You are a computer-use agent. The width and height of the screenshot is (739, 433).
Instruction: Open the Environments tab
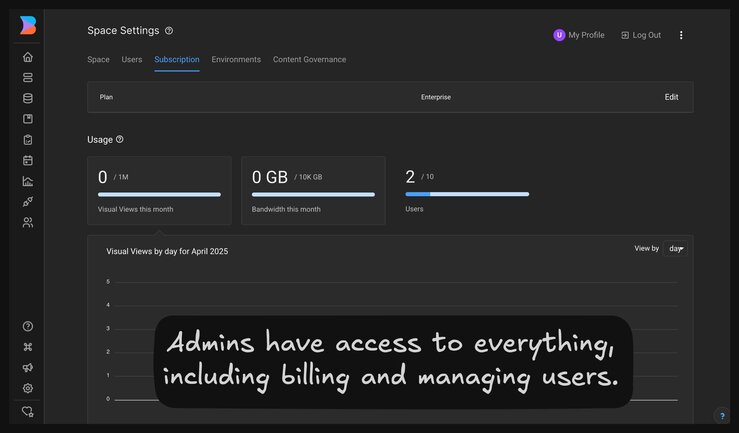[x=236, y=59]
